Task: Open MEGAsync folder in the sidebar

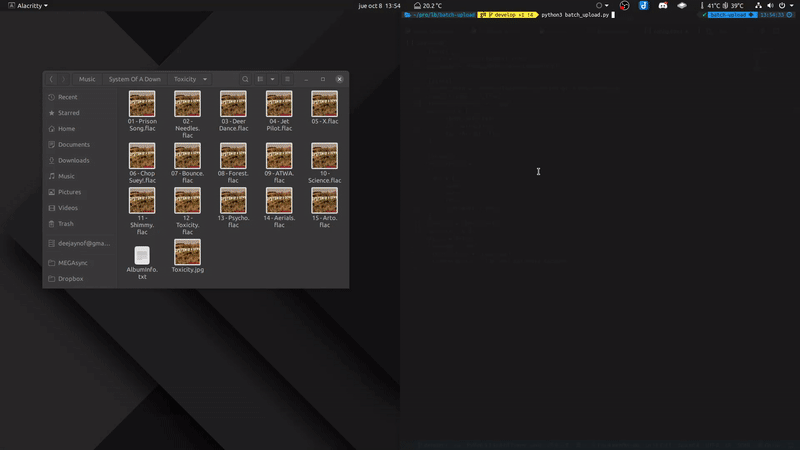Action: point(80,263)
